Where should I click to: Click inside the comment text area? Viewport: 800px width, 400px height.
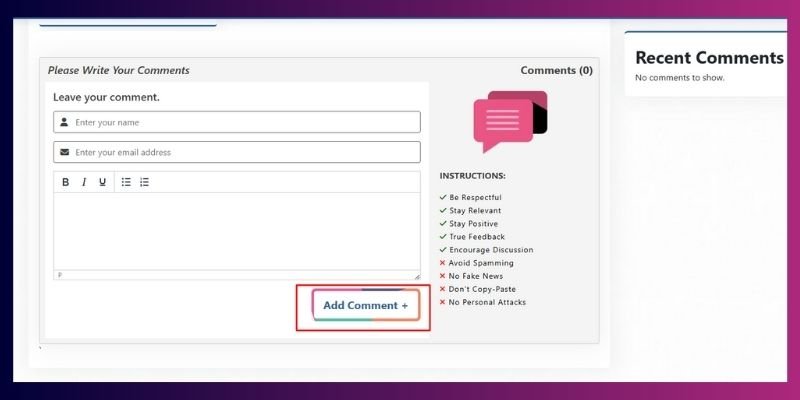point(237,231)
